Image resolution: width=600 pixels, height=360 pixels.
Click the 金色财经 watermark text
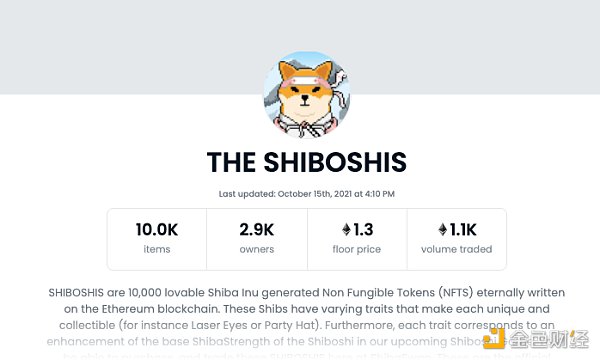(549, 339)
